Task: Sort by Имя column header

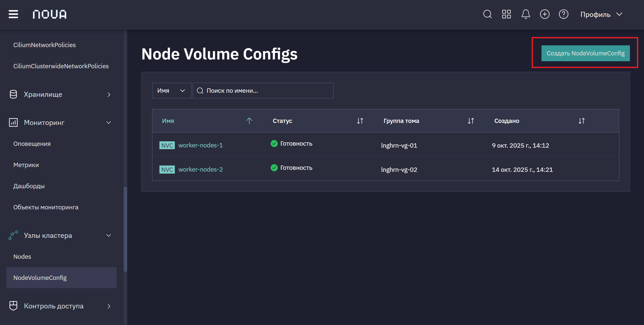Action: (168, 121)
